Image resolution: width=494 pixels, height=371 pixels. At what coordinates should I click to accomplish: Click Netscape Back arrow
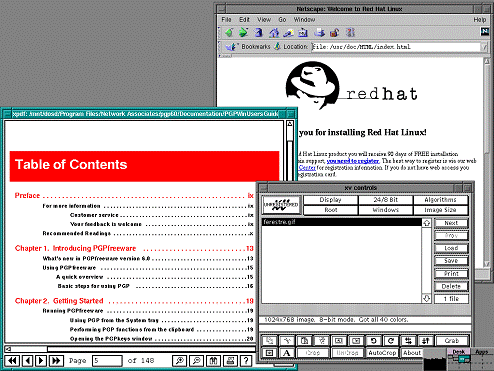tap(229, 33)
